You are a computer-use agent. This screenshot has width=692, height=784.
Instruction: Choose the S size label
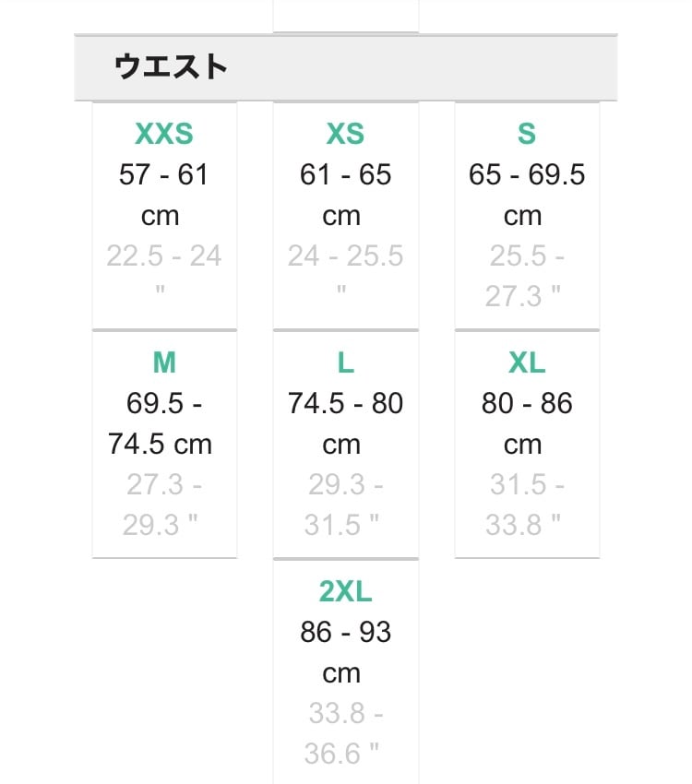[x=527, y=134]
